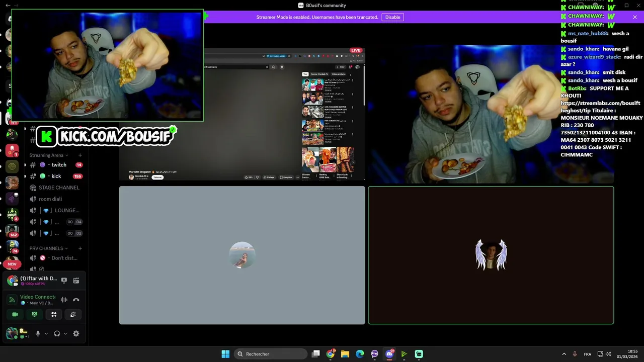
Task: Open streamlabs.com/bousift link in chat overlay
Action: click(x=600, y=103)
